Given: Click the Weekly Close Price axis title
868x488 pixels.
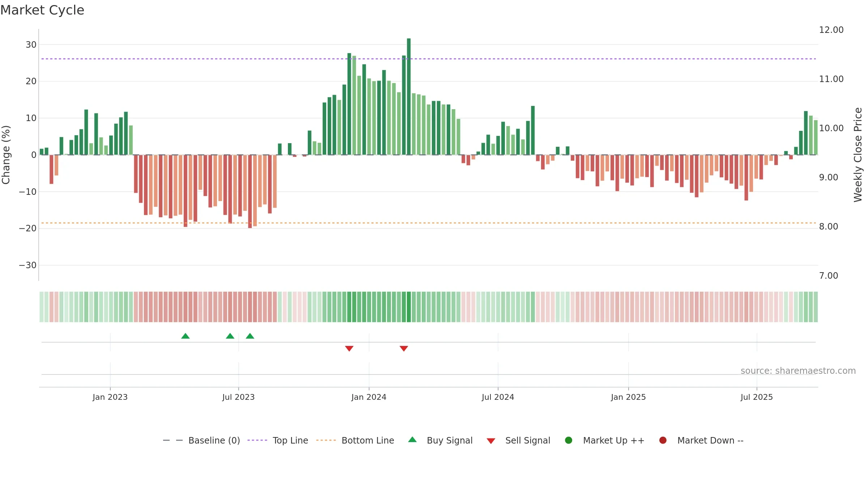Looking at the screenshot, I should click(858, 155).
